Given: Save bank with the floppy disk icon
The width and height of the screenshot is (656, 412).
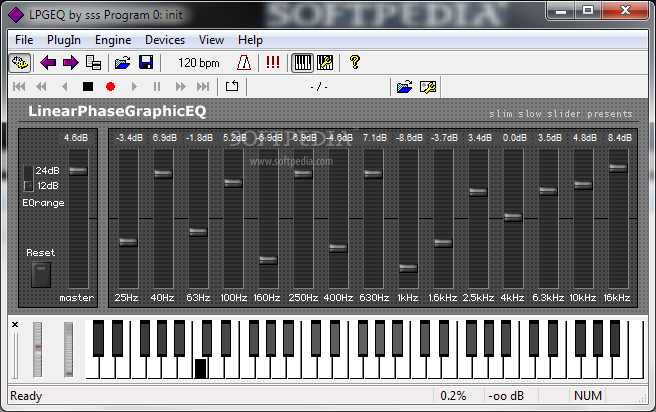Looking at the screenshot, I should [146, 63].
